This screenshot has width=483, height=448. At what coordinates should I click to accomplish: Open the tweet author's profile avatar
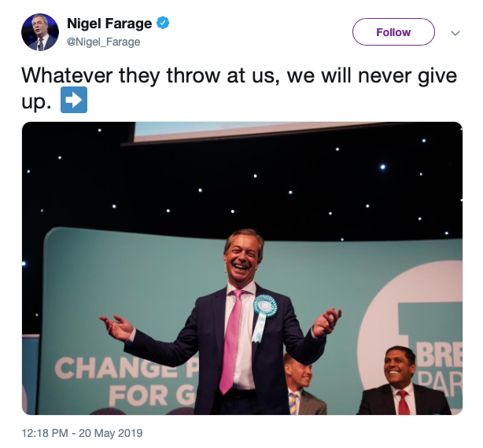point(40,32)
